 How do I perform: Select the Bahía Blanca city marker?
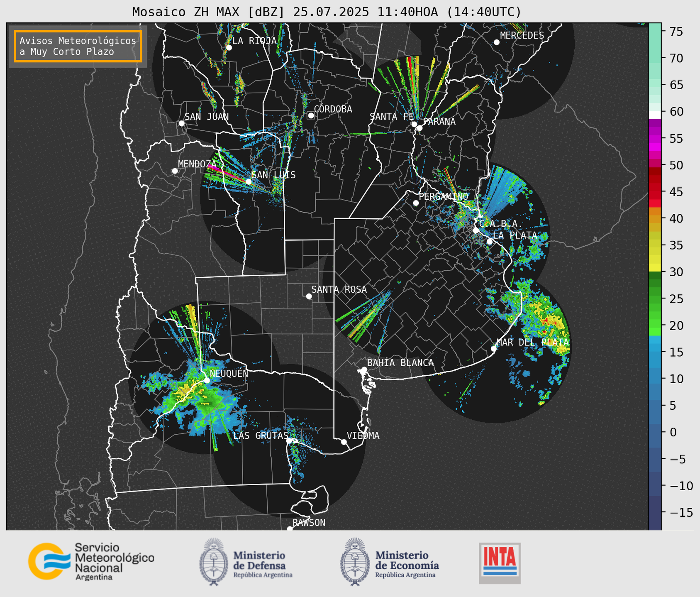coord(364,369)
